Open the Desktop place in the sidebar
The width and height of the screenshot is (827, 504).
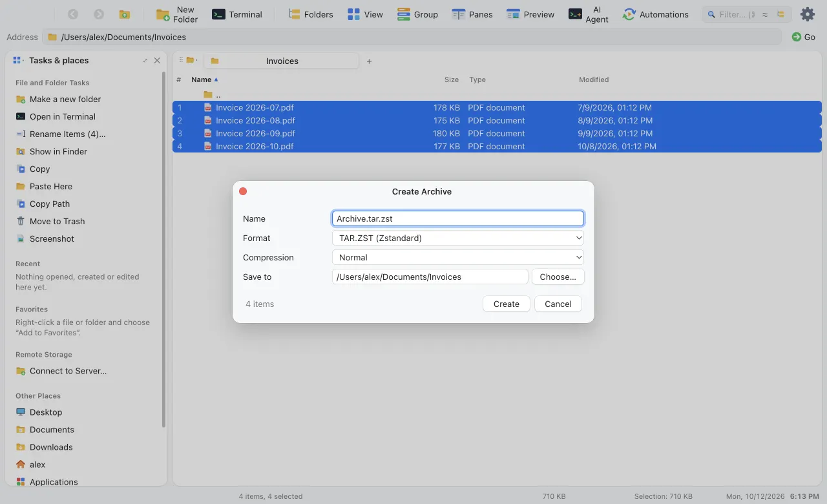(39, 412)
